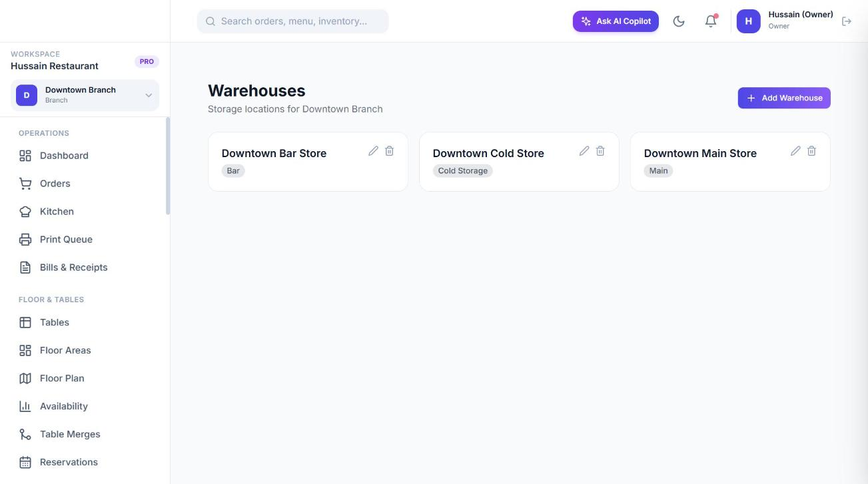This screenshot has height=484, width=868.
Task: Click the Table Merges icon
Action: [25, 434]
